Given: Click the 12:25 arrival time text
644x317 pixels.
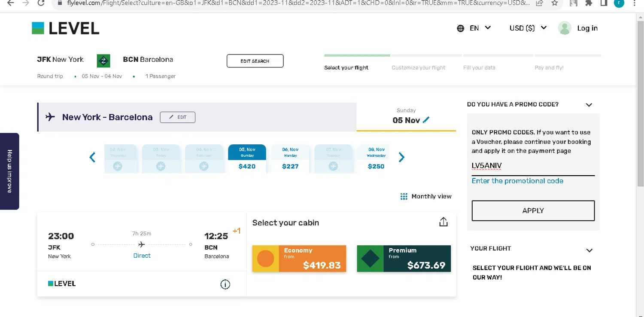Looking at the screenshot, I should tap(216, 236).
